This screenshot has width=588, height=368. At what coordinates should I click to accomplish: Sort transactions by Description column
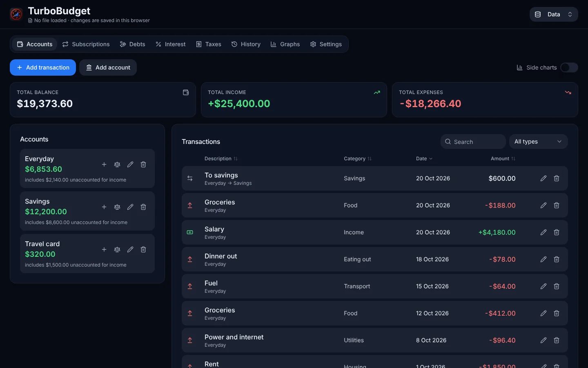[221, 159]
